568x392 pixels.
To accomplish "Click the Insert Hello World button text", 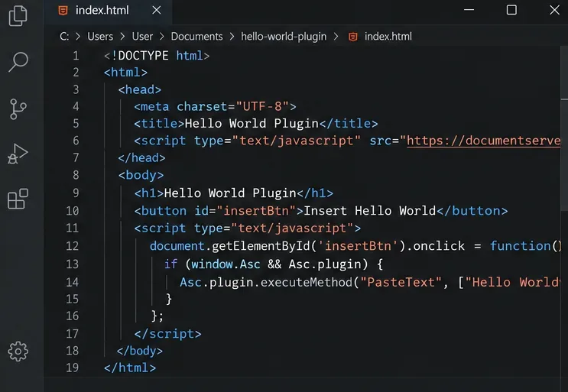I will pos(369,211).
